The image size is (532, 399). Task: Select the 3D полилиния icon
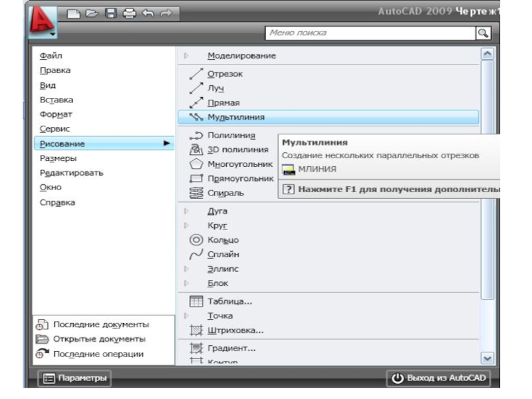click(196, 150)
